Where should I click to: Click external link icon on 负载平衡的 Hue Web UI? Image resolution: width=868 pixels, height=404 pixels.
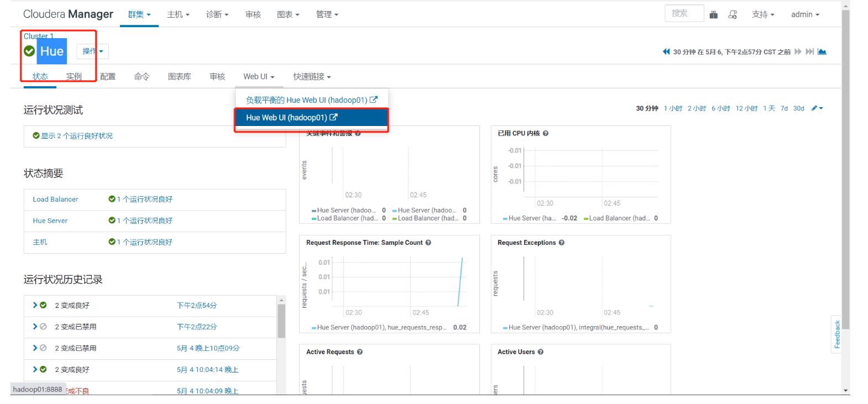point(374,100)
